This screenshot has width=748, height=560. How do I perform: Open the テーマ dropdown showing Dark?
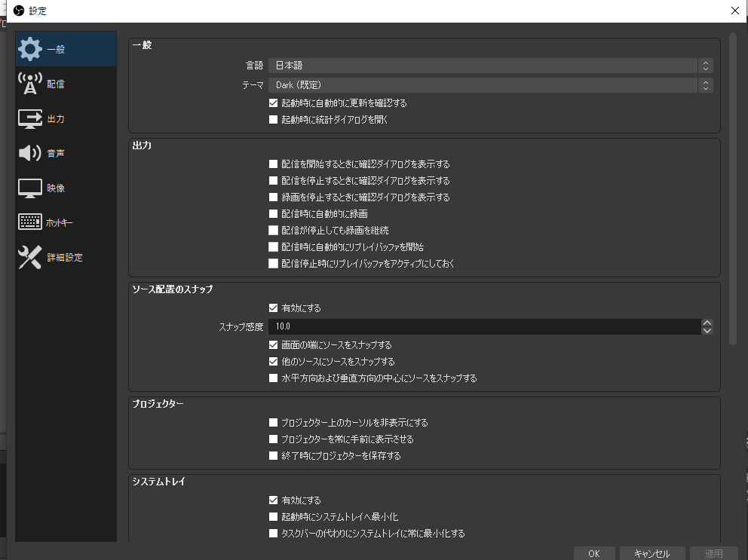(491, 85)
